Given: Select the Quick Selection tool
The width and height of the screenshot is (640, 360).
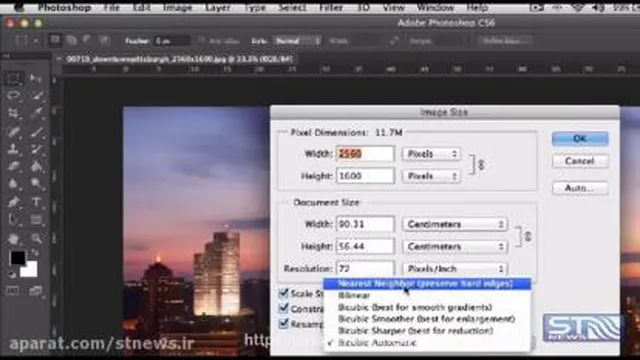Looking at the screenshot, I should point(36,96).
